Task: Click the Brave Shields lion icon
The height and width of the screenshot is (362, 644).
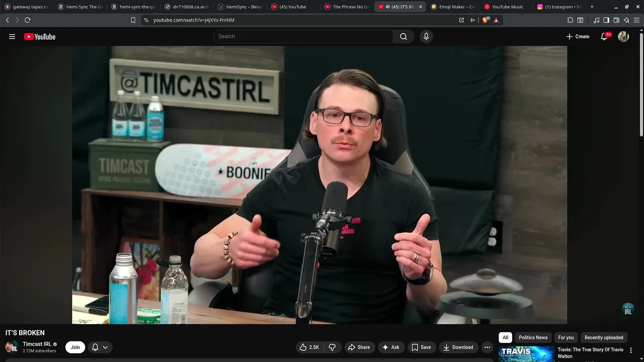Action: click(x=486, y=20)
